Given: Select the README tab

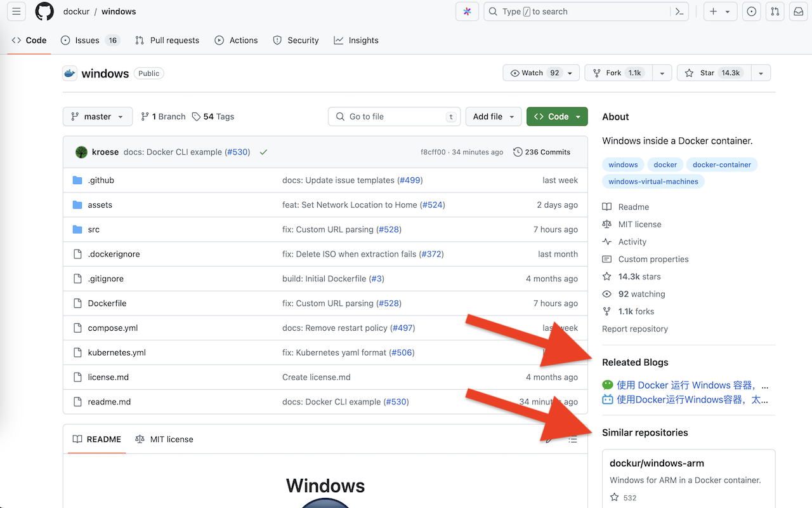Looking at the screenshot, I should tap(97, 439).
